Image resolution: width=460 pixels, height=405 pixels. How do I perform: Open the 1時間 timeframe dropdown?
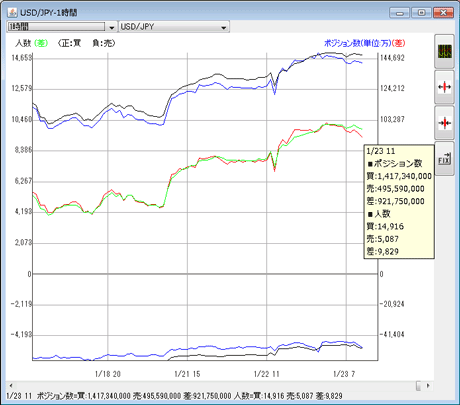point(62,27)
